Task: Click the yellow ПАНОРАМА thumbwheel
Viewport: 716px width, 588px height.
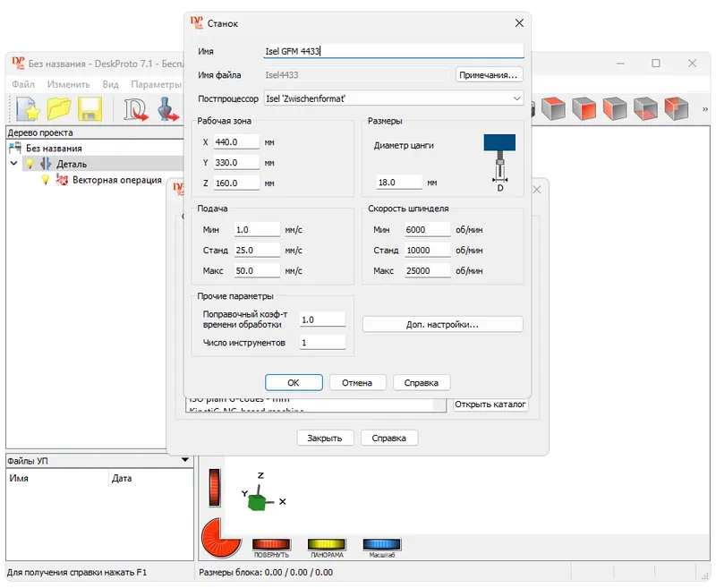Action: [327, 544]
